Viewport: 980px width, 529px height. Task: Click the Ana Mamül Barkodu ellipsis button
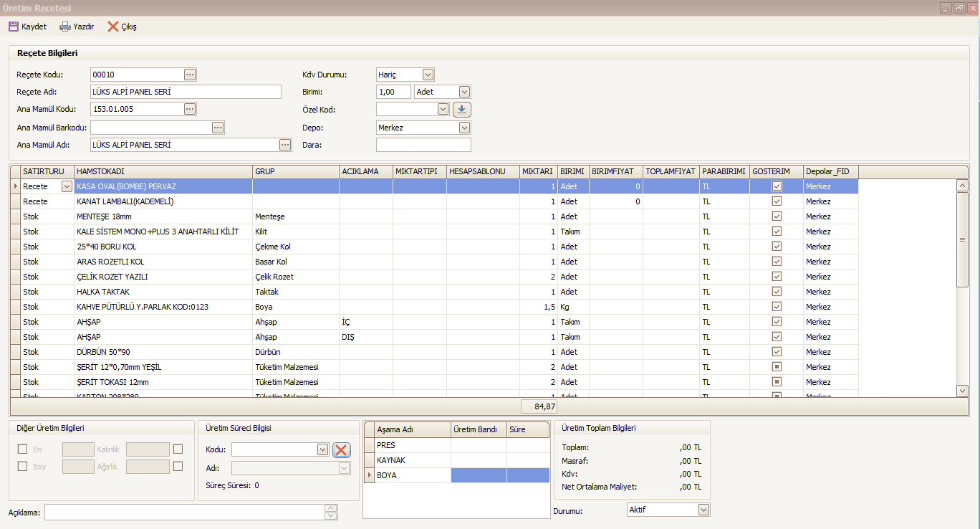218,128
